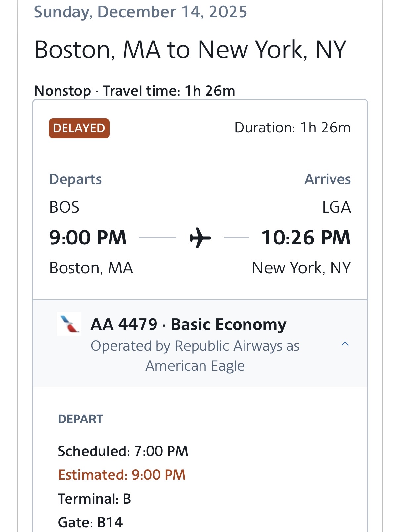The height and width of the screenshot is (532, 399).
Task: Tap the DEPART section header
Action: click(x=80, y=419)
